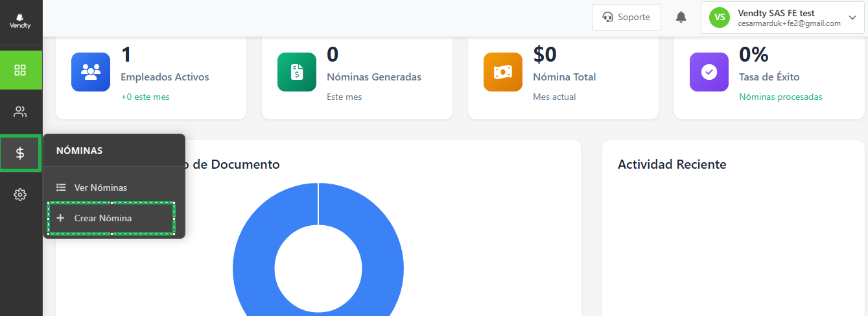Click the Nóminas Generadas label
868x316 pixels.
pos(374,77)
